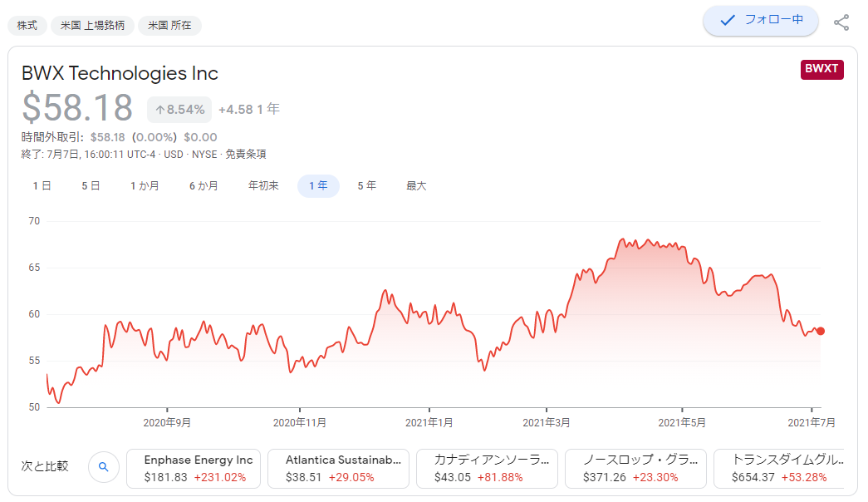Image resolution: width=868 pixels, height=502 pixels.
Task: Select the 1か月 range tab
Action: pos(145,185)
